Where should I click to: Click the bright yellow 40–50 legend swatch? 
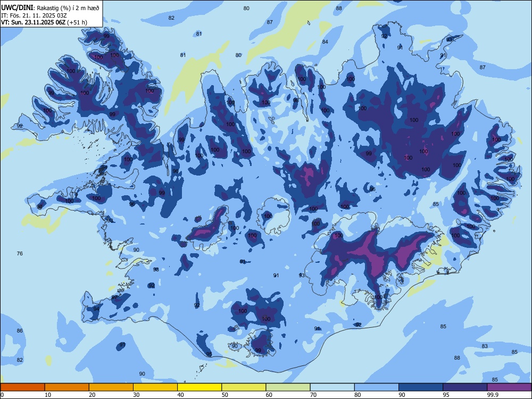[199, 387]
